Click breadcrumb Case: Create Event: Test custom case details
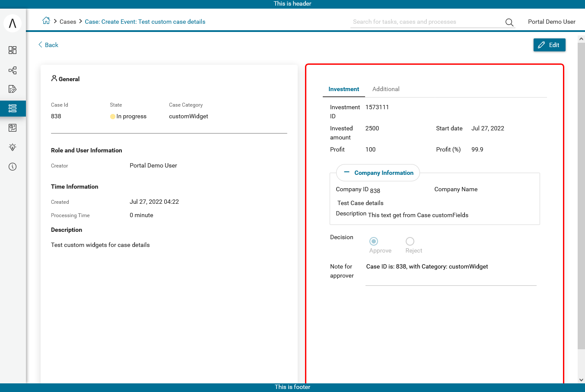This screenshot has height=392, width=585. click(145, 22)
